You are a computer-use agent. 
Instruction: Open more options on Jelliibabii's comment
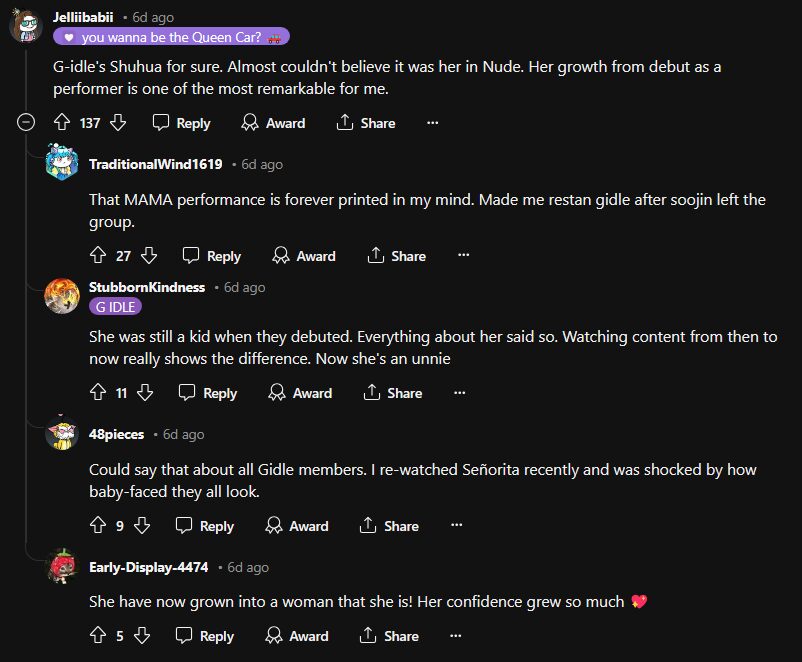(x=432, y=123)
